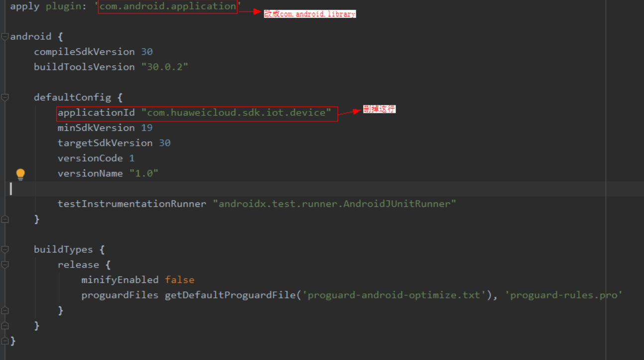Click the fold-end marker on the last line

(4, 341)
